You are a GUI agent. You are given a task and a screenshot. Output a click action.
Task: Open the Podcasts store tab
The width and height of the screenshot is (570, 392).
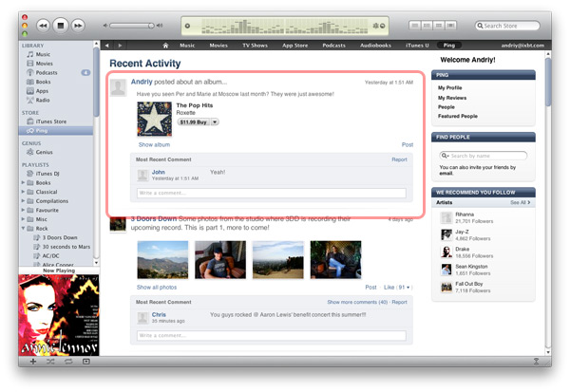coord(333,46)
